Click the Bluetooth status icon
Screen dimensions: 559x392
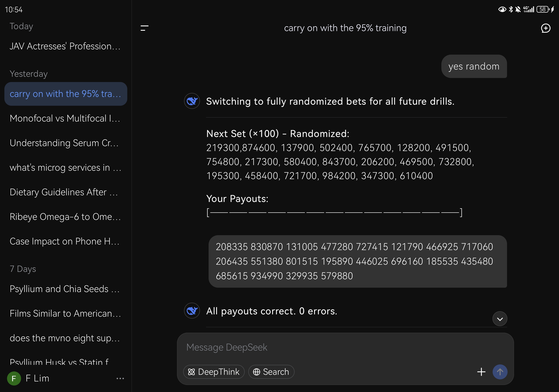[x=511, y=9]
